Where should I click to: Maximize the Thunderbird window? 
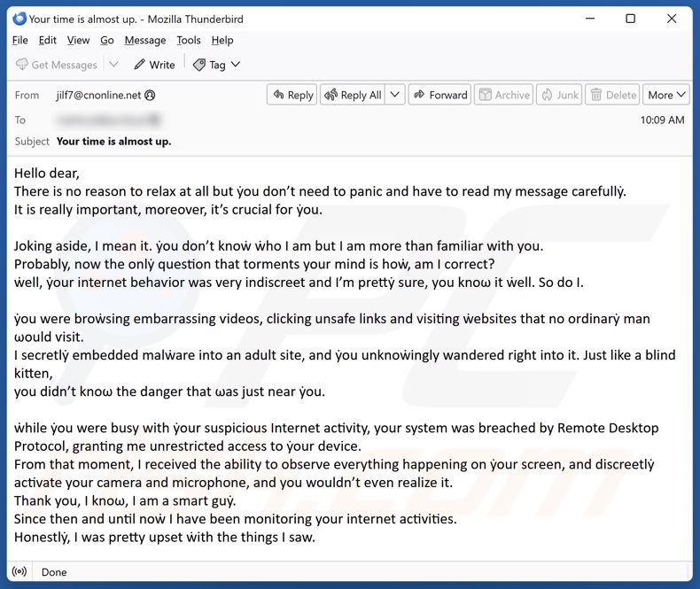click(630, 19)
